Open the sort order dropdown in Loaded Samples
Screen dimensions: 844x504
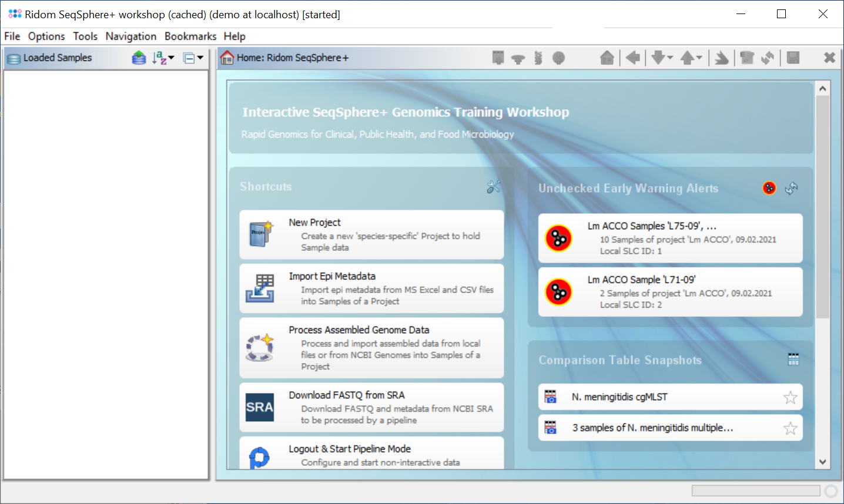coord(163,58)
